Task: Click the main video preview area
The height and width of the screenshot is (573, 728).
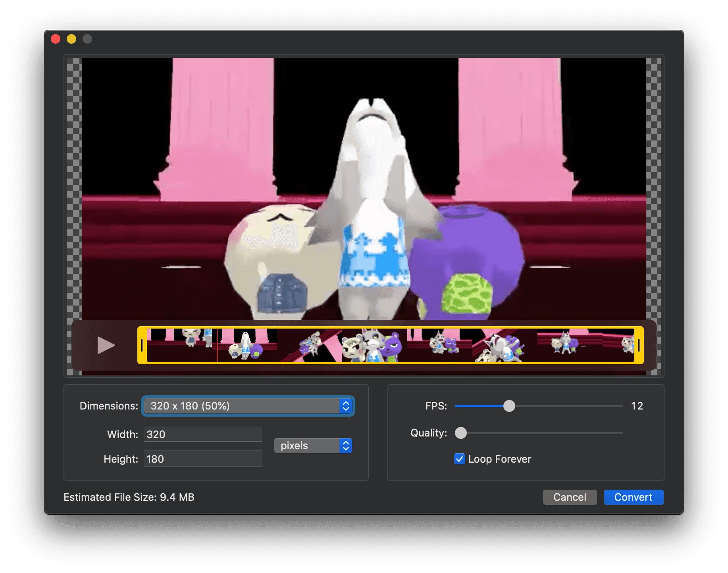Action: pyautogui.click(x=364, y=187)
